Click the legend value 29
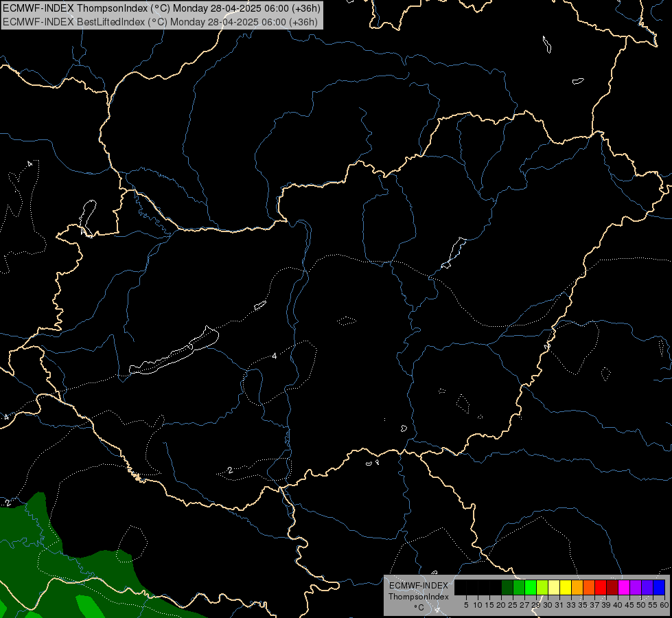Viewport: 672px width, 618px height. [x=536, y=605]
